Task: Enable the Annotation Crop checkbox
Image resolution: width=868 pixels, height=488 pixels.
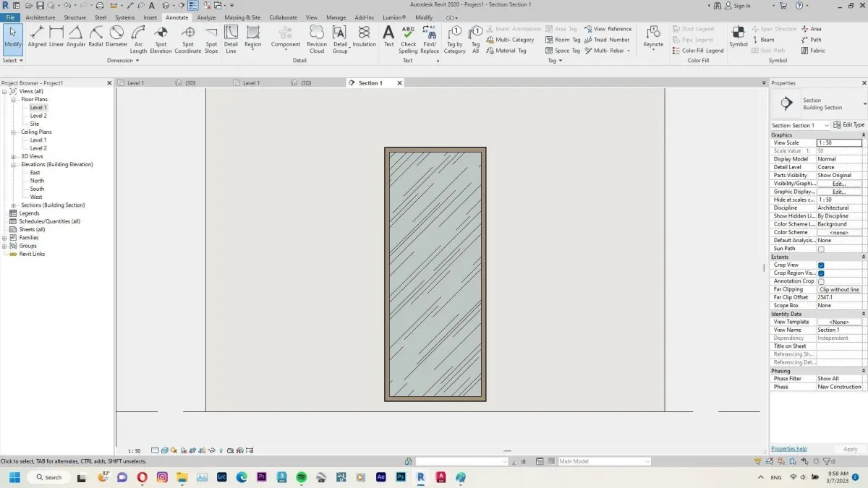Action: point(821,281)
